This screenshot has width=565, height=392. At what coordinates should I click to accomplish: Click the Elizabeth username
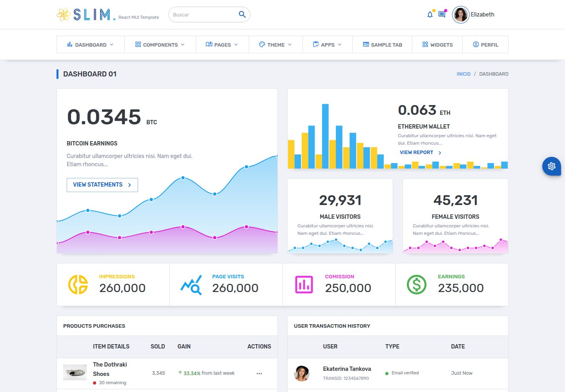pyautogui.click(x=483, y=15)
